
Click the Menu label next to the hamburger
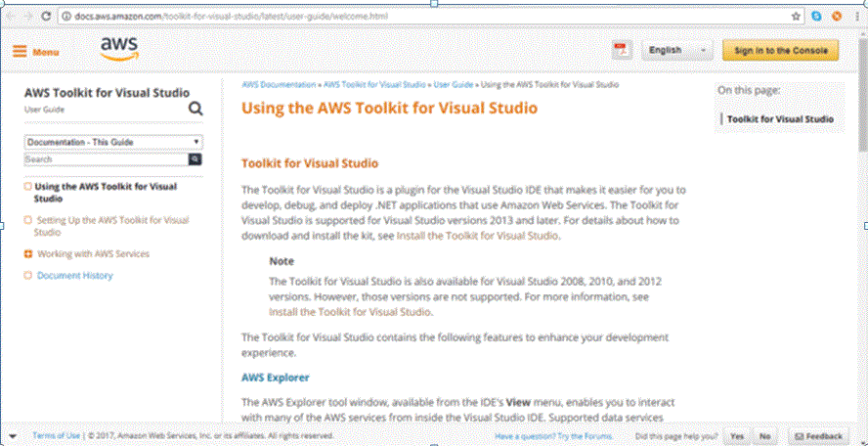(x=46, y=52)
